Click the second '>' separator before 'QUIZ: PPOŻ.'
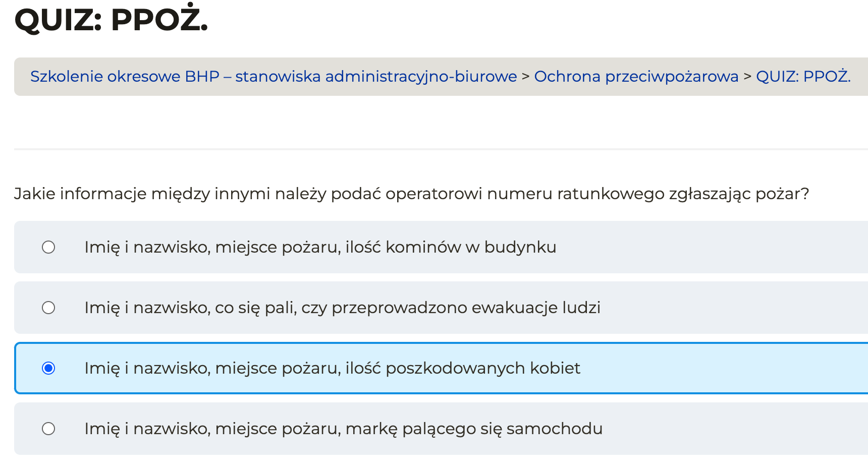The image size is (868, 475). pos(747,77)
